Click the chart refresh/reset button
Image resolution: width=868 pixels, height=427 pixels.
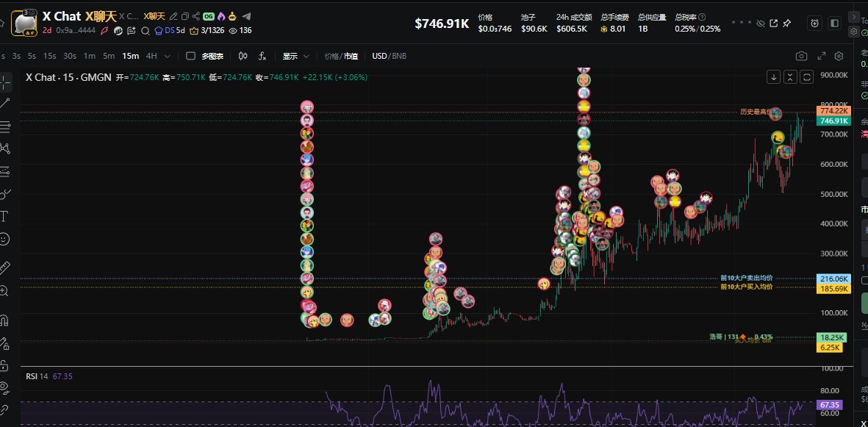coord(807,77)
